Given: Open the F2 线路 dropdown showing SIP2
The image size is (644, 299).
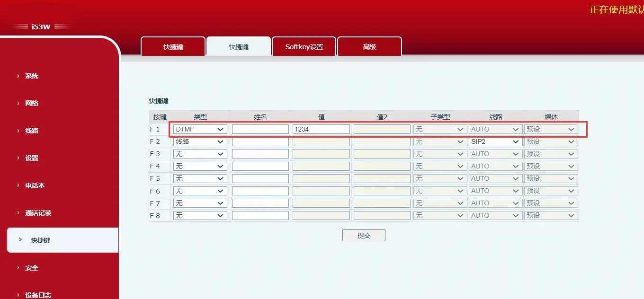Looking at the screenshot, I should coord(495,141).
